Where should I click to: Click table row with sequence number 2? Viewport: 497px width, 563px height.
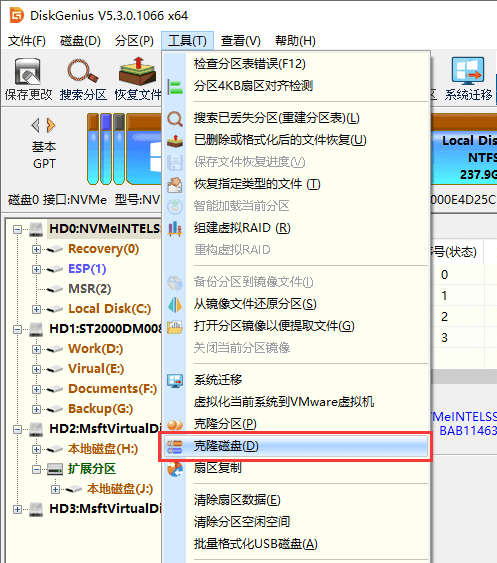464,317
